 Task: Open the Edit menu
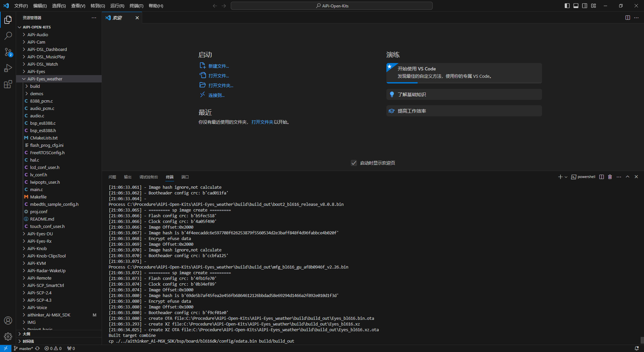click(x=40, y=6)
